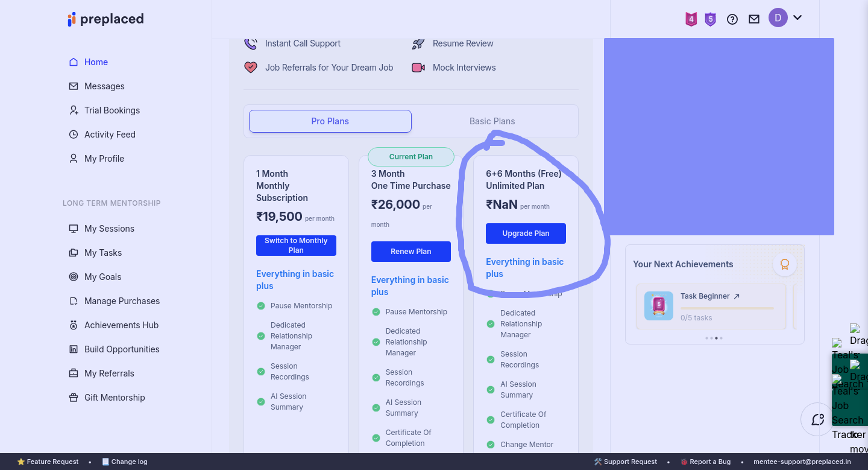Open the Activity Feed clock icon
This screenshot has height=470, width=868.
coord(74,135)
